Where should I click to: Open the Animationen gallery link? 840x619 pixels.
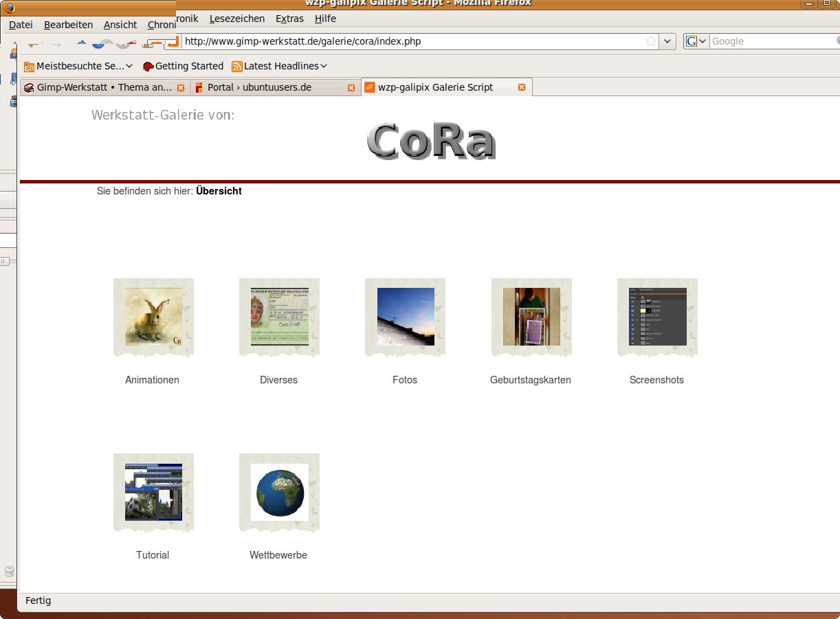coord(153,380)
